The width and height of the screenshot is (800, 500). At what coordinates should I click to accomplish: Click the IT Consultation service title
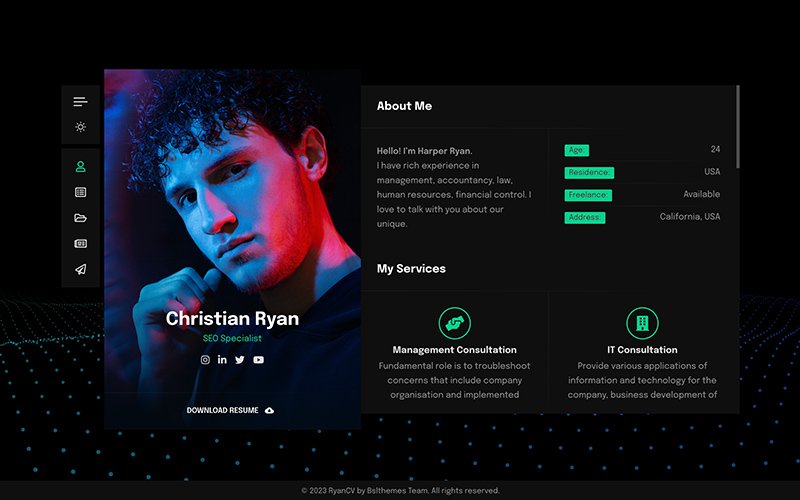coord(642,350)
